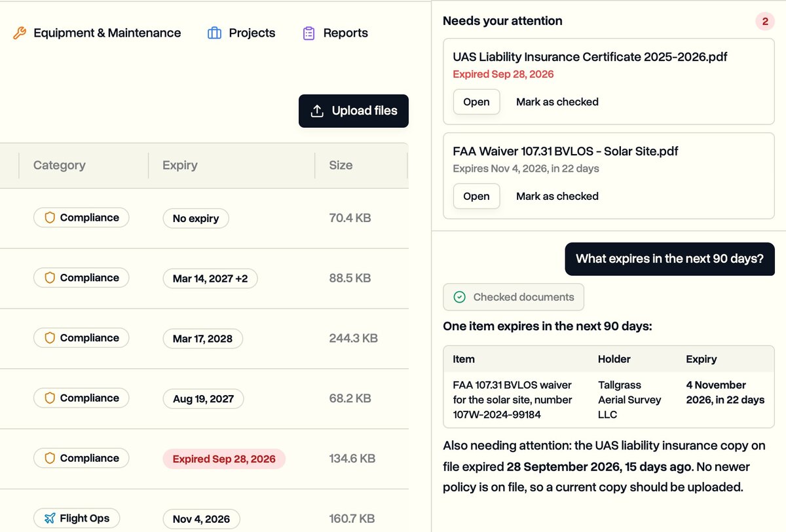Mark UAS Liability Insurance Certificate as checked
The image size is (786, 532).
coord(557,102)
